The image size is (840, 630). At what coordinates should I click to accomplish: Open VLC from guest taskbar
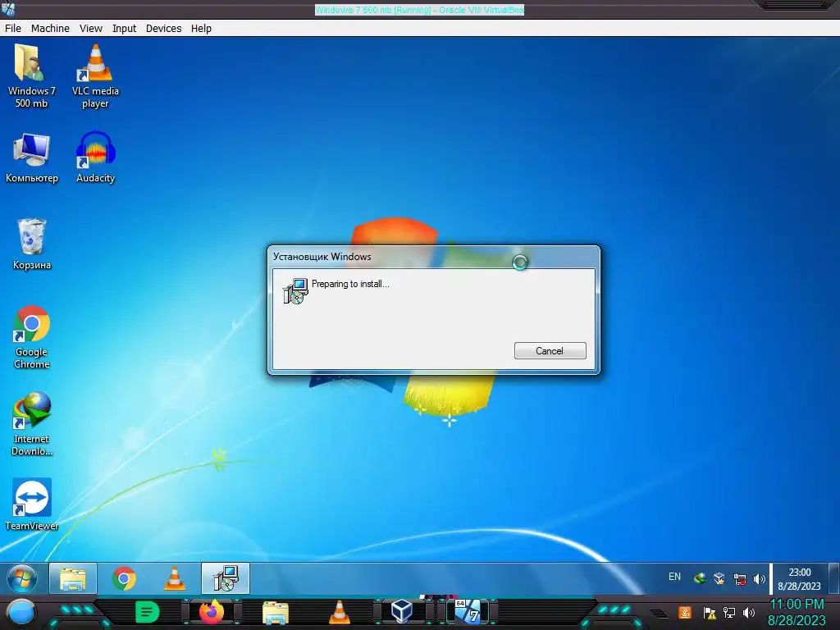(x=174, y=578)
